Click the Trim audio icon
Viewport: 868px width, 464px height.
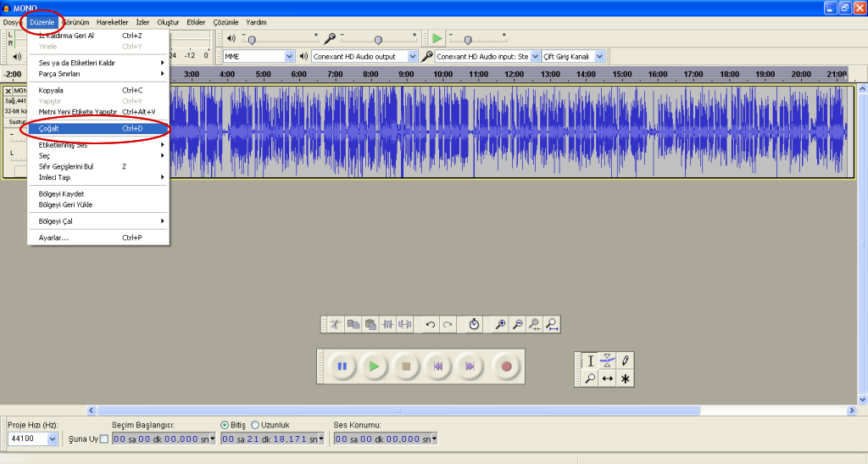click(x=387, y=325)
